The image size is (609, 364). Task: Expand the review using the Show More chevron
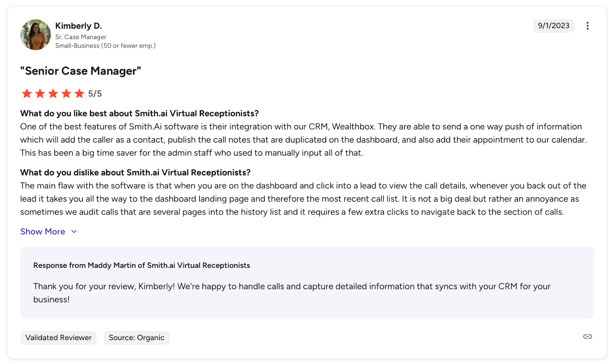[x=74, y=232]
